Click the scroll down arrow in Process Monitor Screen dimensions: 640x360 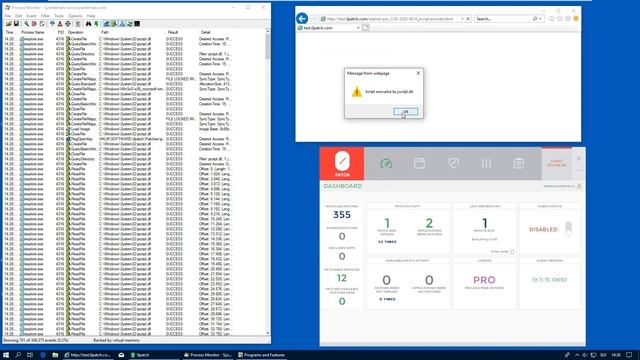pos(268,333)
